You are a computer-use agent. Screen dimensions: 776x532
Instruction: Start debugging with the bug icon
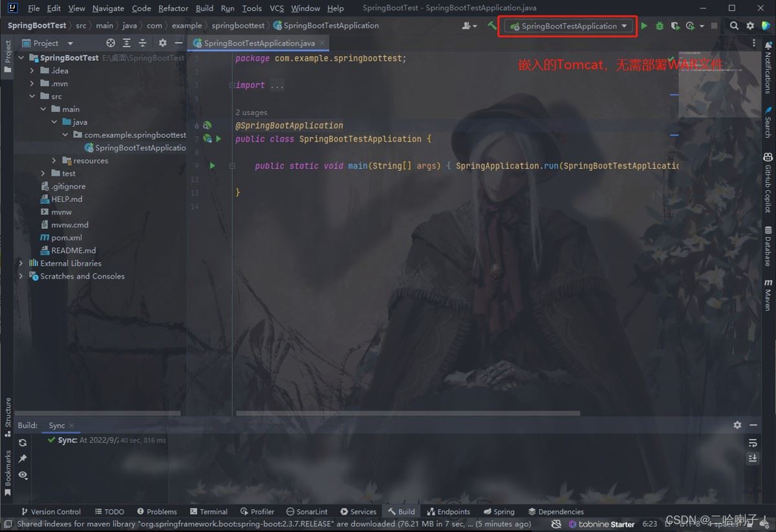[x=660, y=26]
